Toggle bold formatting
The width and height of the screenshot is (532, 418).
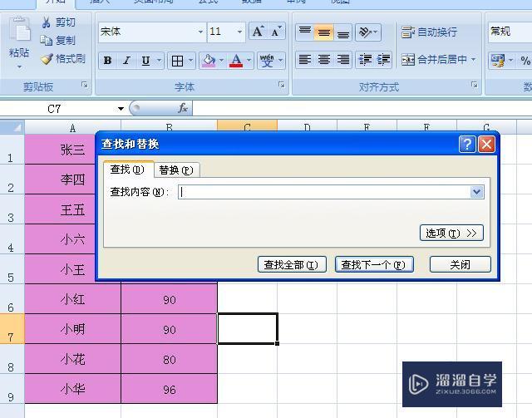[x=107, y=61]
